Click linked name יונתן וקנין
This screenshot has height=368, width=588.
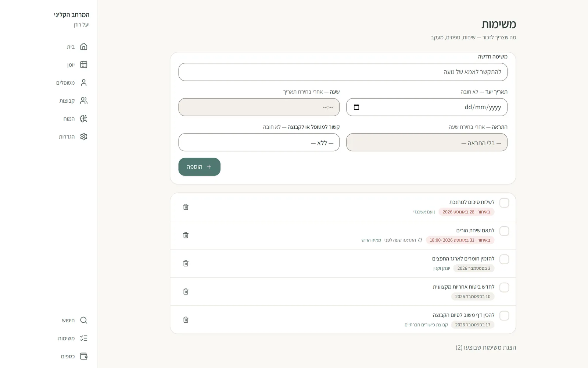[x=441, y=268]
